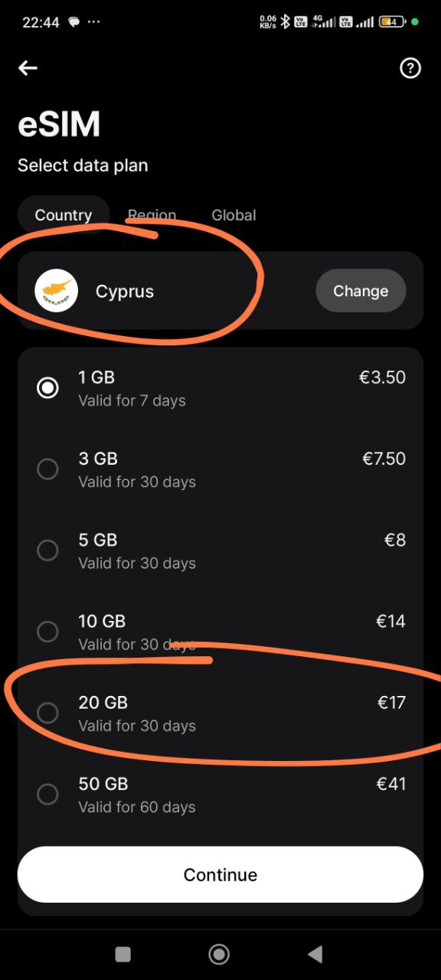Select the Country tab
441x980 pixels.
coord(64,215)
